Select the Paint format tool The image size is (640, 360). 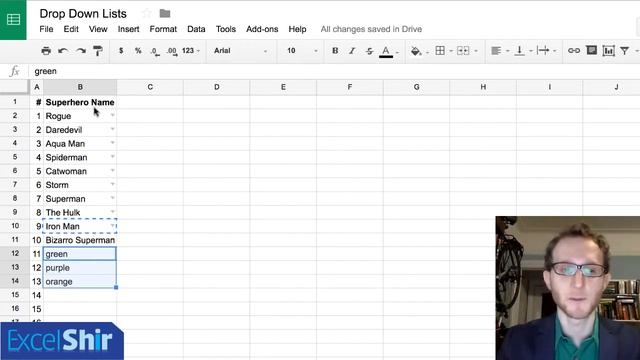tap(98, 51)
